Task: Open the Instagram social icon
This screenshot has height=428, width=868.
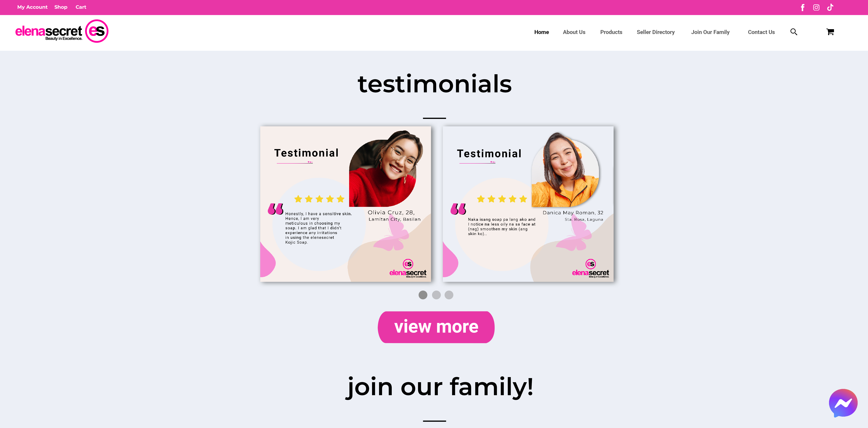Action: click(816, 7)
